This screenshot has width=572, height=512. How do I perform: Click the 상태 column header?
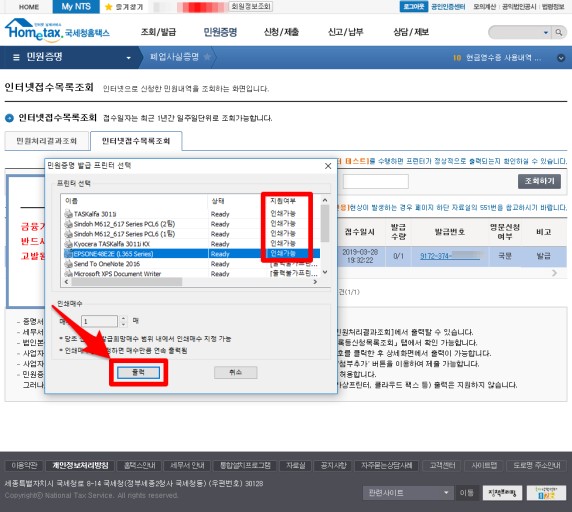(236, 201)
